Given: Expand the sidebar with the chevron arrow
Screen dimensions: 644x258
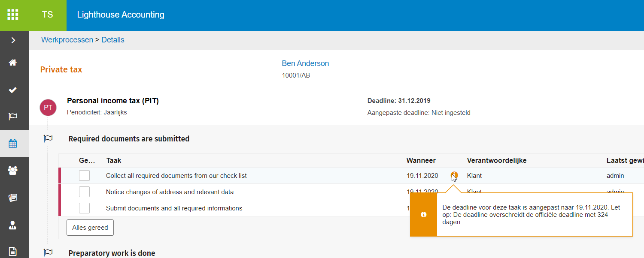Looking at the screenshot, I should pyautogui.click(x=13, y=40).
